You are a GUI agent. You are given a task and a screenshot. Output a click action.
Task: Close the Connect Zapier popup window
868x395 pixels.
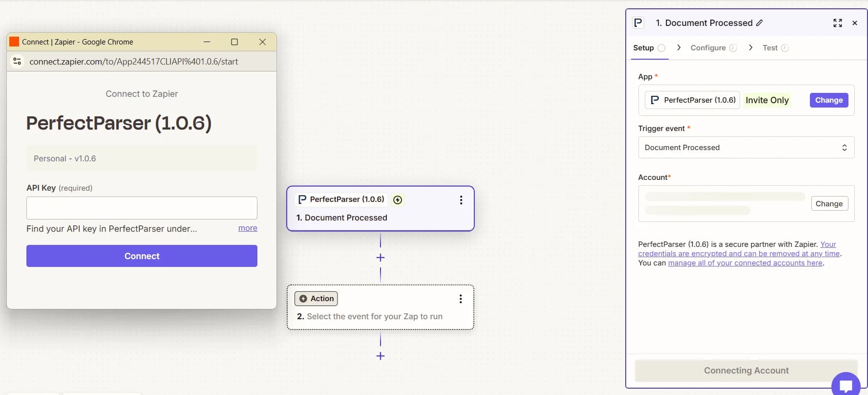(x=262, y=42)
